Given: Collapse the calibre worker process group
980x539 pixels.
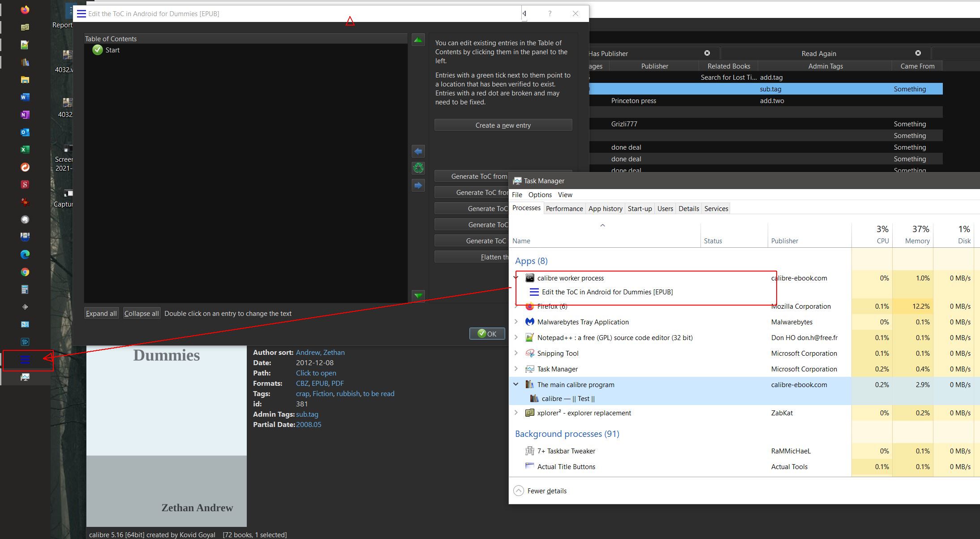Looking at the screenshot, I should (516, 278).
